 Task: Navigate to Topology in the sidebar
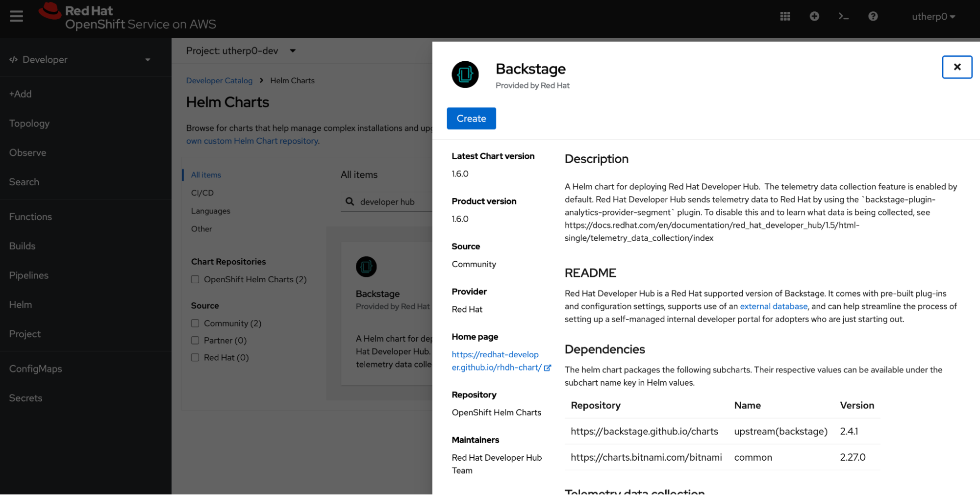[x=29, y=123]
